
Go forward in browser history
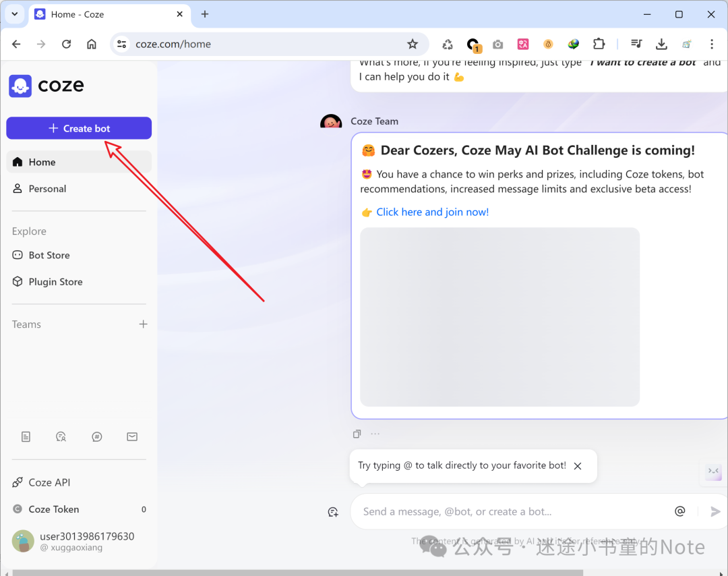[x=41, y=44]
